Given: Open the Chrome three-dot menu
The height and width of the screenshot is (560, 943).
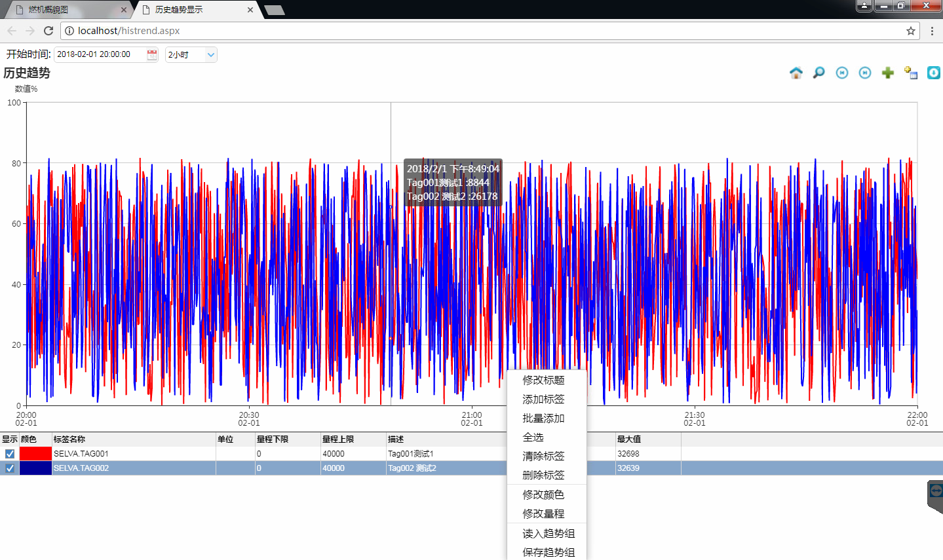Looking at the screenshot, I should [x=932, y=31].
